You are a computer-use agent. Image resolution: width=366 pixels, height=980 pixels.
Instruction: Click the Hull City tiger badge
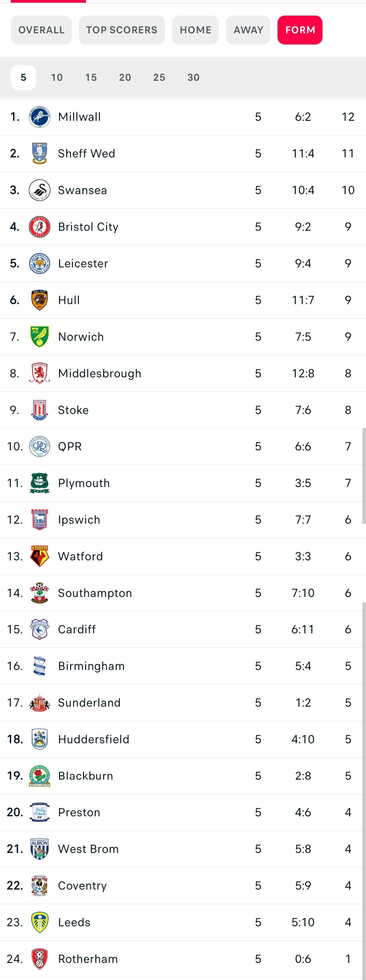(x=40, y=300)
